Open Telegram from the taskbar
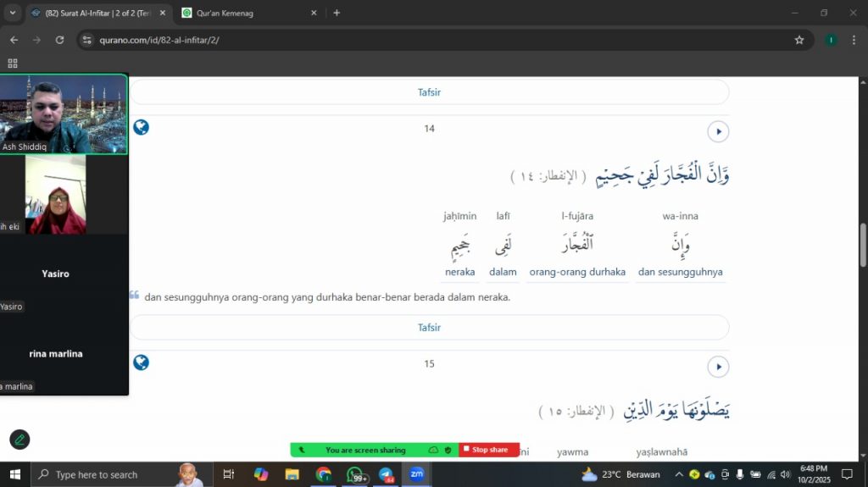The image size is (868, 487). [386, 474]
